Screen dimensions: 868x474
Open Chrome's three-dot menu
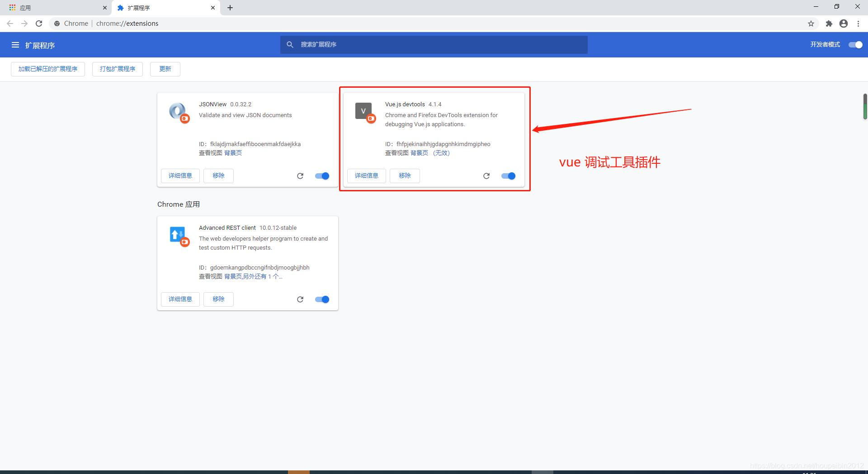pos(859,24)
